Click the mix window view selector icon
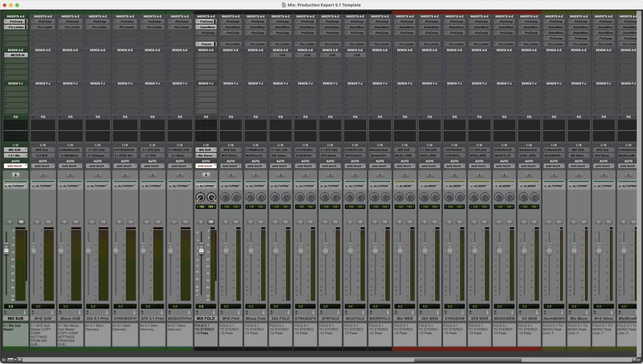Screen dimensions: 643x364 (11, 360)
